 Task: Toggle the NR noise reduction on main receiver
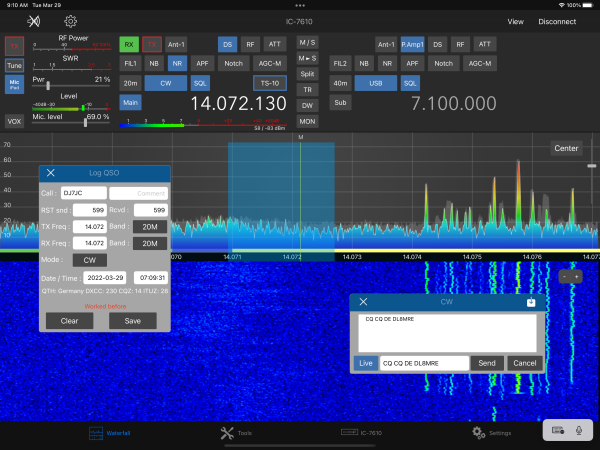point(176,63)
